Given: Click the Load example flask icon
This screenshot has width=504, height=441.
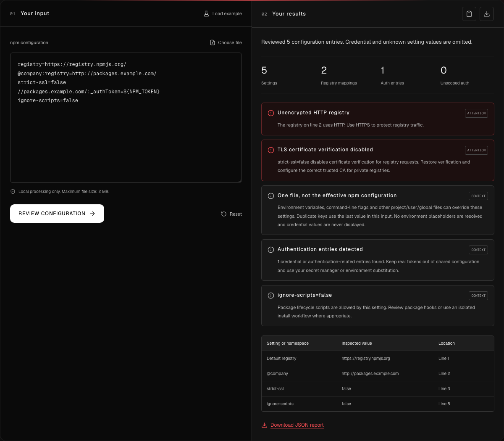Looking at the screenshot, I should (x=206, y=13).
